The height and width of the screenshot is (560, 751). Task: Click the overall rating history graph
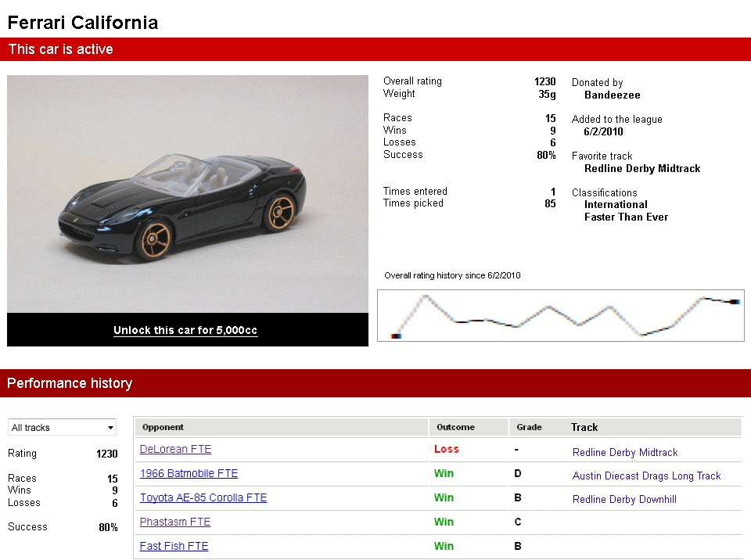561,315
